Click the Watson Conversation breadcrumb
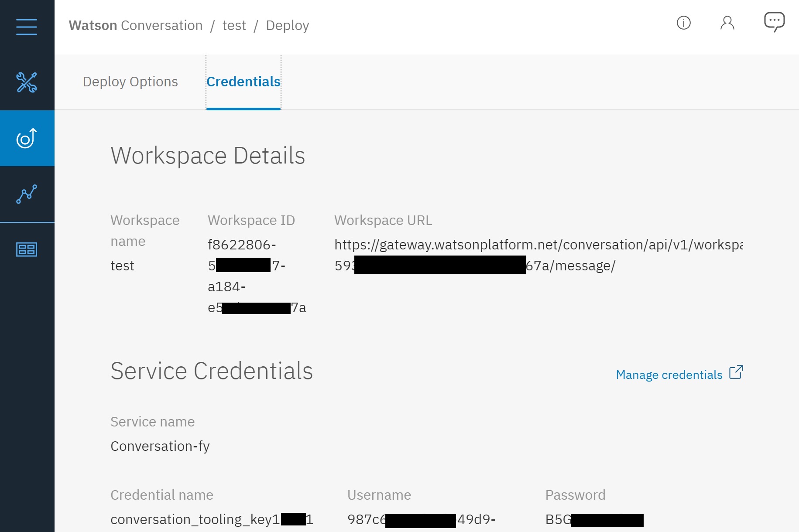The image size is (799, 532). pos(136,25)
